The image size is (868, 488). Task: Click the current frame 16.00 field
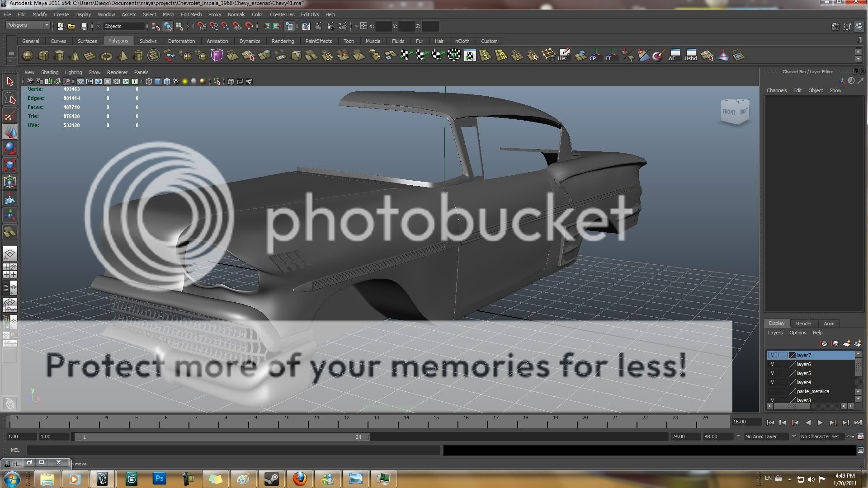tap(746, 422)
